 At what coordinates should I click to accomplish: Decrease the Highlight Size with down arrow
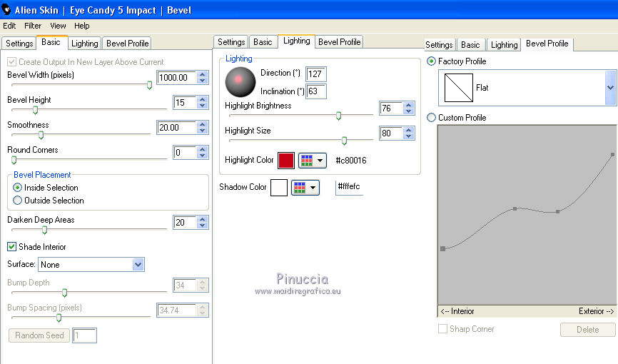click(x=409, y=136)
